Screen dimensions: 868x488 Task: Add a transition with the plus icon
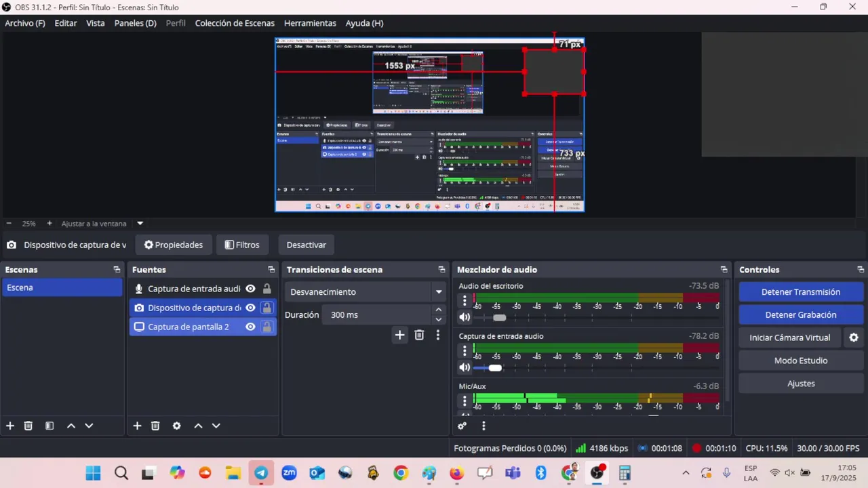pos(399,335)
